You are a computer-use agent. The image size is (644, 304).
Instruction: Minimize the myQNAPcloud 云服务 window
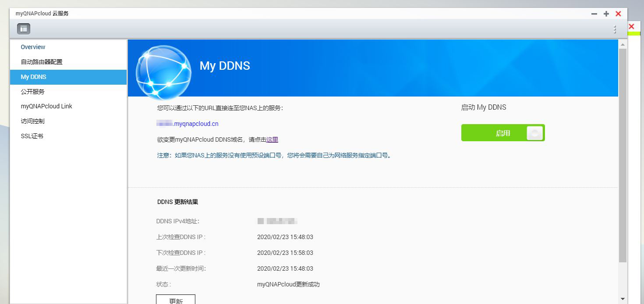(x=594, y=14)
